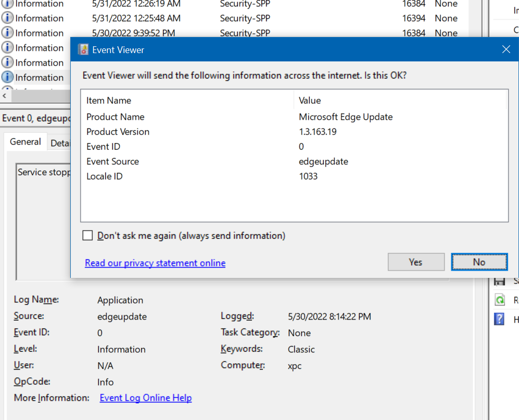519x420 pixels.
Task: Click the Computer value xpc
Action: pos(295,366)
